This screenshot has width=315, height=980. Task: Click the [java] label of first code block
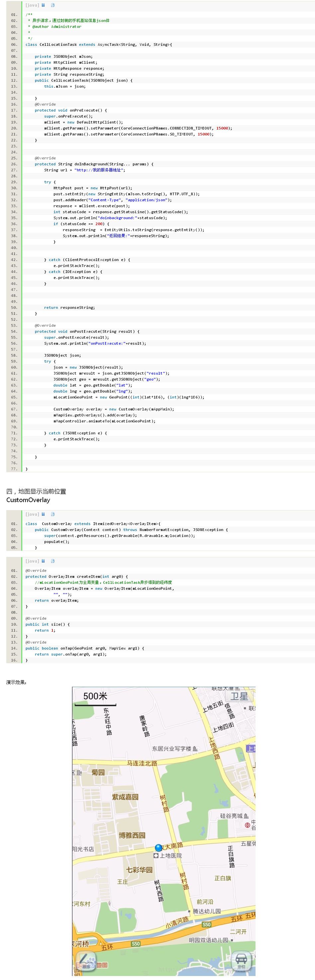coord(32,5)
